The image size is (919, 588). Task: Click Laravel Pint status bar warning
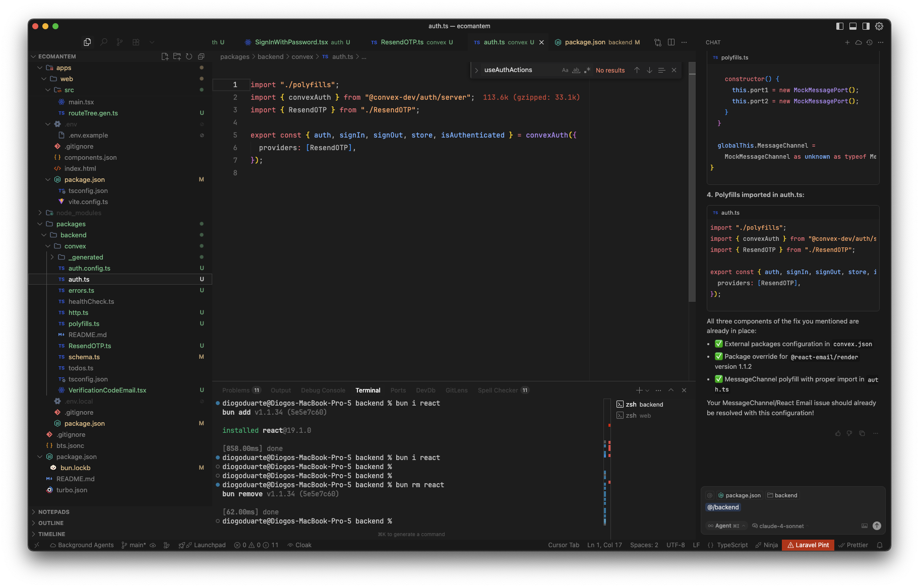[808, 545]
